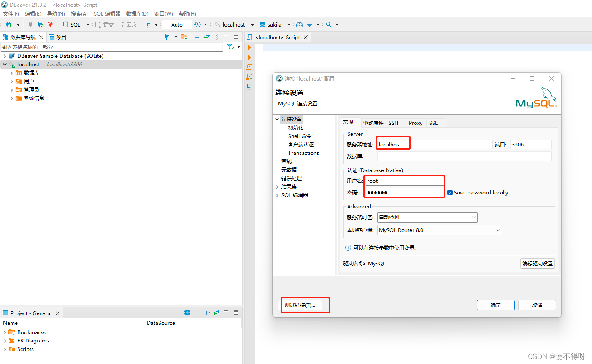Select Transactions in settings tree
Viewport: 592px width, 364px height.
click(x=303, y=153)
